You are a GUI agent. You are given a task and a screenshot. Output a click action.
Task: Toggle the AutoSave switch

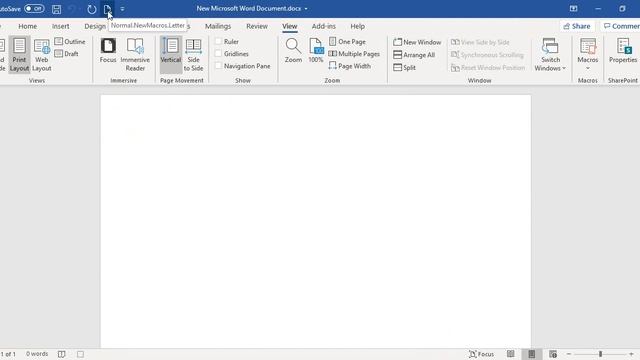34,8
